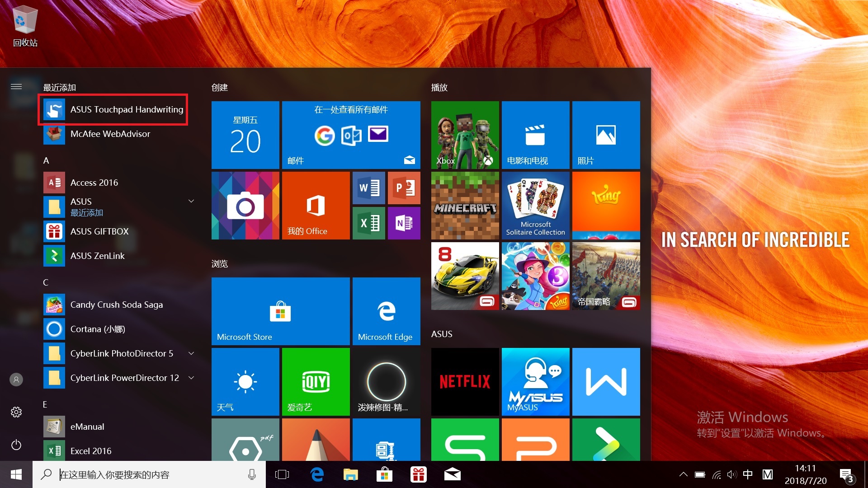Open the Minecraft tile
This screenshot has width=868, height=488.
465,206
